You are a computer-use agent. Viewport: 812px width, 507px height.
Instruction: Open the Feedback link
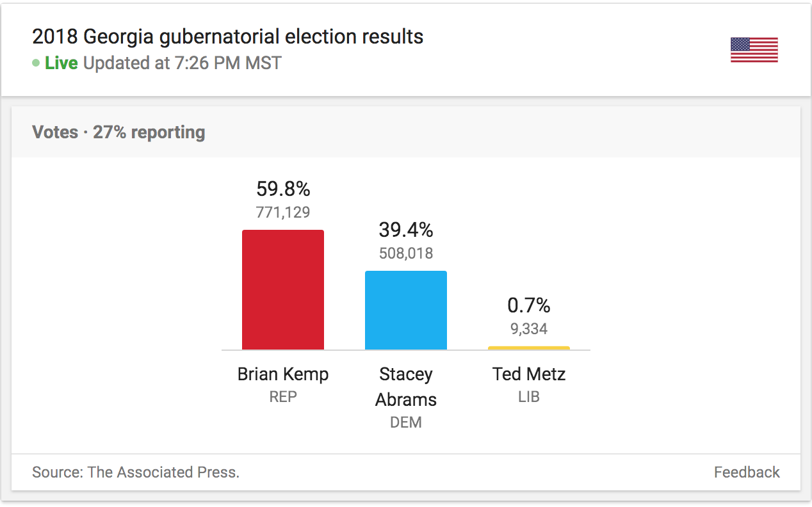point(747,472)
